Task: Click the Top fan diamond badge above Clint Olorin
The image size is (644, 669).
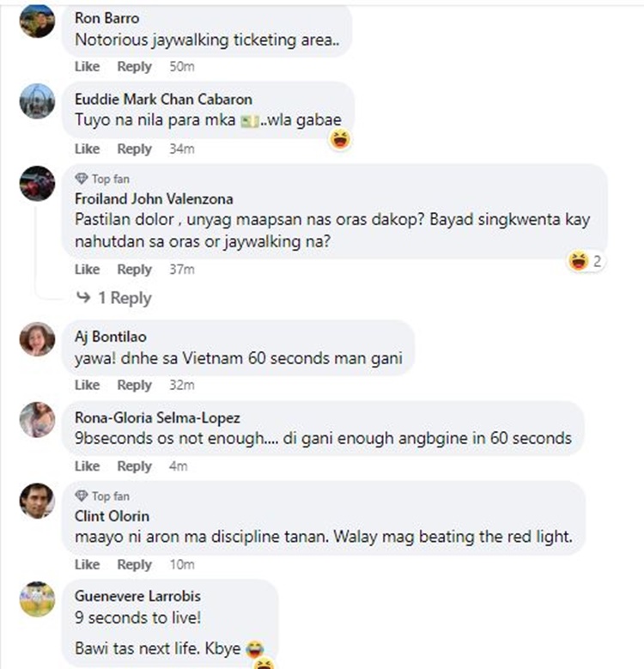Action: (81, 496)
